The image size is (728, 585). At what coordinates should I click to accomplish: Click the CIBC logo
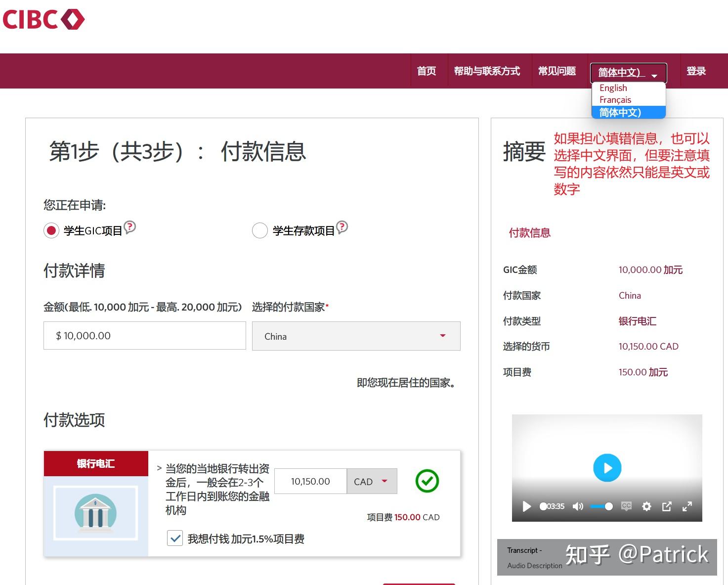tap(43, 19)
